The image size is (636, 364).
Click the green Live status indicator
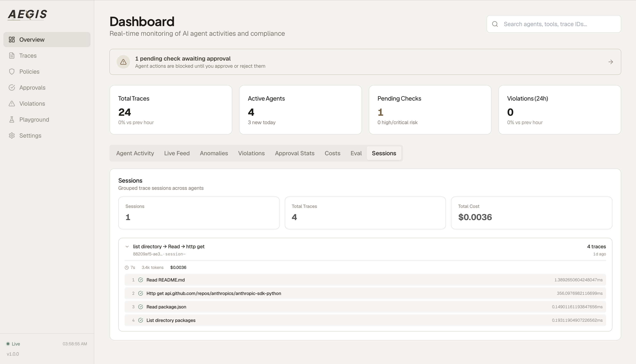8,344
